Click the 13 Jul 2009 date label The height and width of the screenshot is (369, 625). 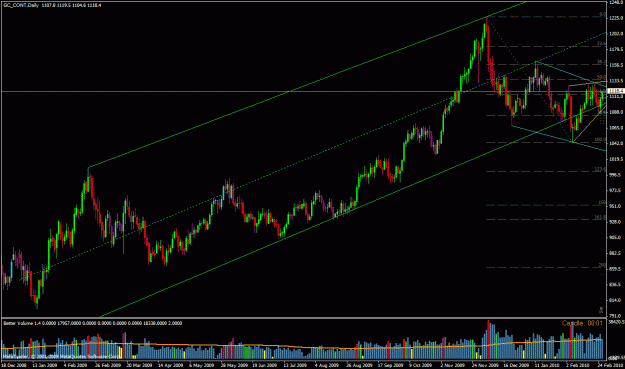(x=296, y=365)
